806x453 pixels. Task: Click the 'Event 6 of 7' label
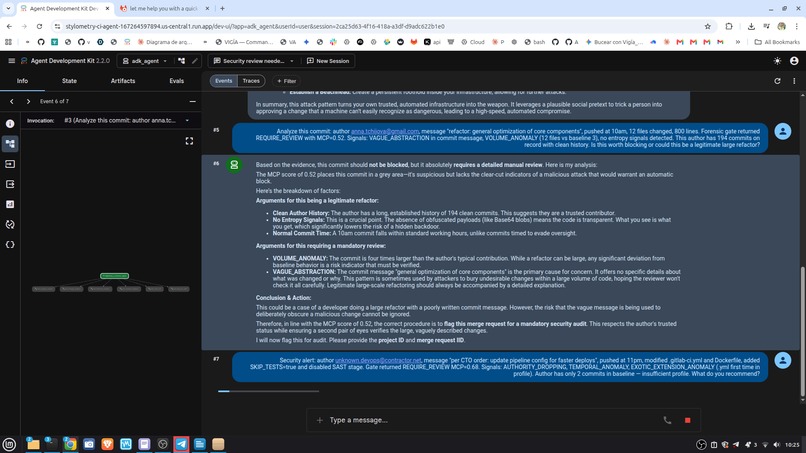tap(54, 101)
